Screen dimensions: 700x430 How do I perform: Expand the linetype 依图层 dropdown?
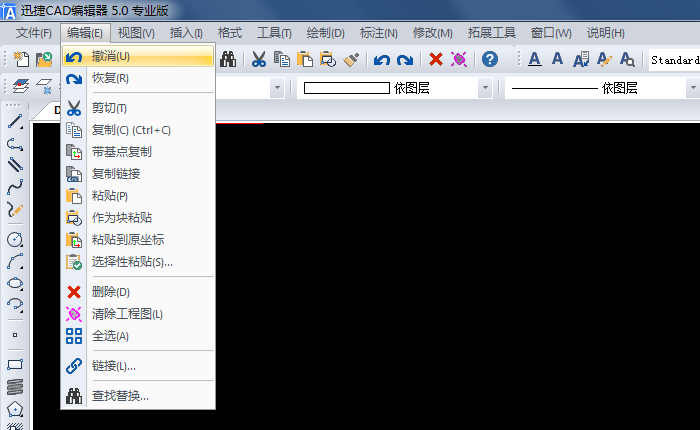pyautogui.click(x=692, y=88)
